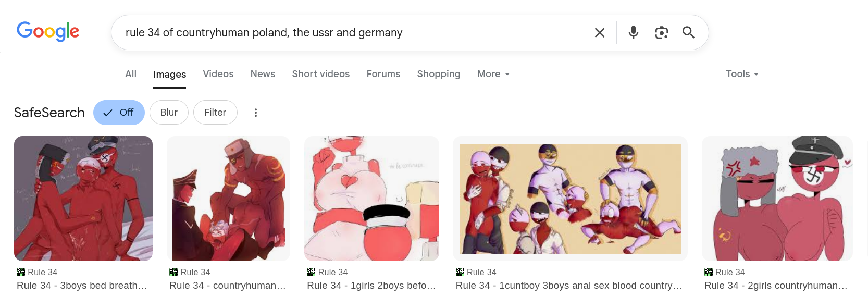Open the Tools dropdown

(742, 74)
